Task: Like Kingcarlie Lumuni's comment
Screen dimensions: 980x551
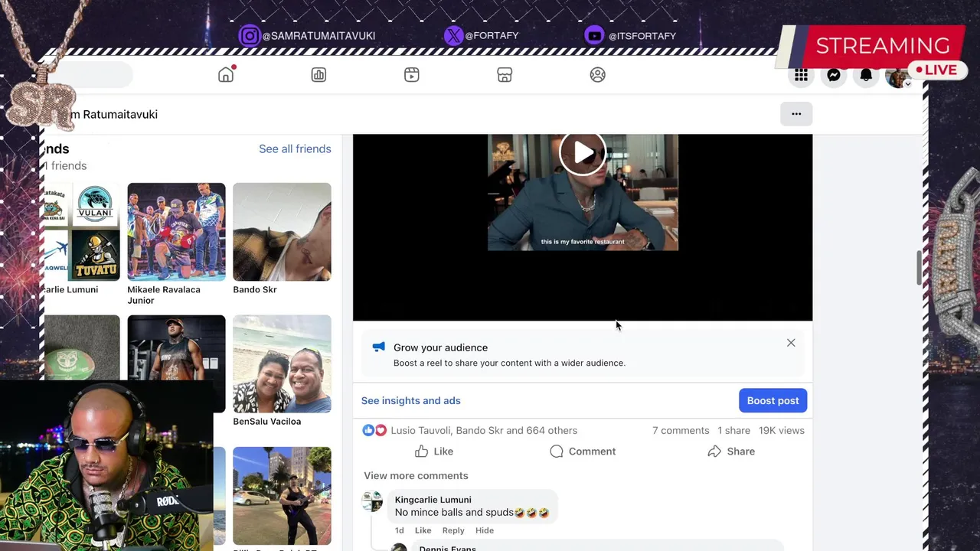Action: [x=423, y=530]
